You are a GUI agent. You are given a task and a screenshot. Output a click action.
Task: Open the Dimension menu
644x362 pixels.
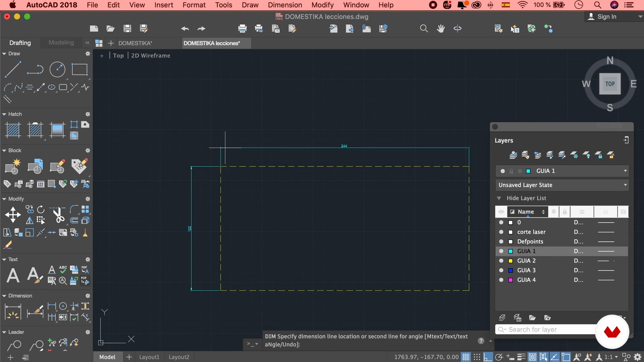[285, 5]
